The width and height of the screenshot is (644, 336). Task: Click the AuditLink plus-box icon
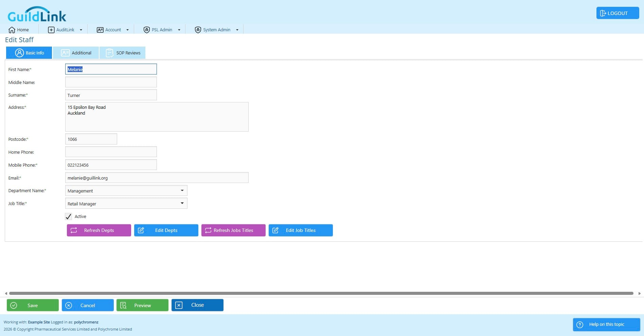(51, 30)
